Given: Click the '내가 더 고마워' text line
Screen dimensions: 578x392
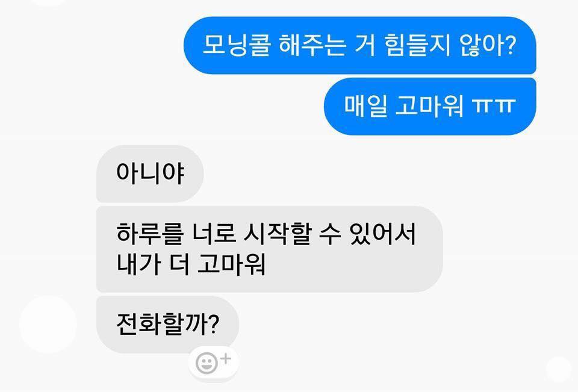Looking at the screenshot, I should (x=191, y=264).
